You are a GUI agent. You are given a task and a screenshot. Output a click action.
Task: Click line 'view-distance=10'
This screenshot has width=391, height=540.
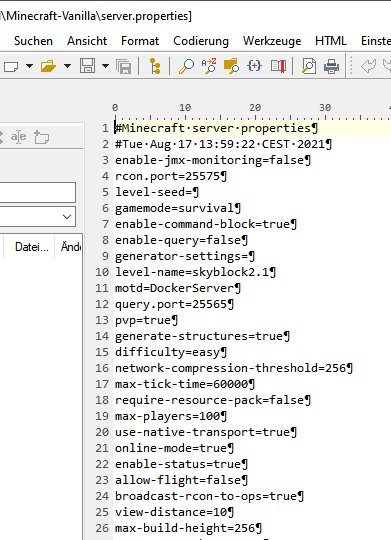174,512
